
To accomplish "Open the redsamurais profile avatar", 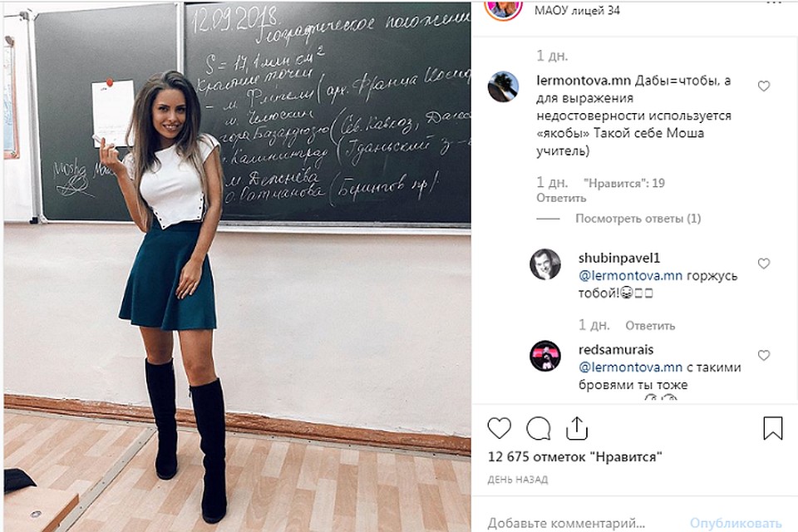I will 545,356.
